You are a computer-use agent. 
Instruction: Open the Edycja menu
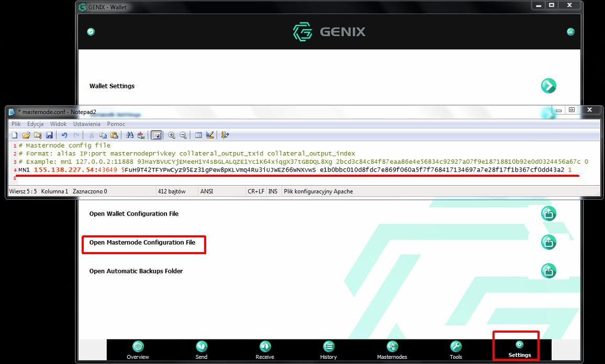(x=35, y=124)
